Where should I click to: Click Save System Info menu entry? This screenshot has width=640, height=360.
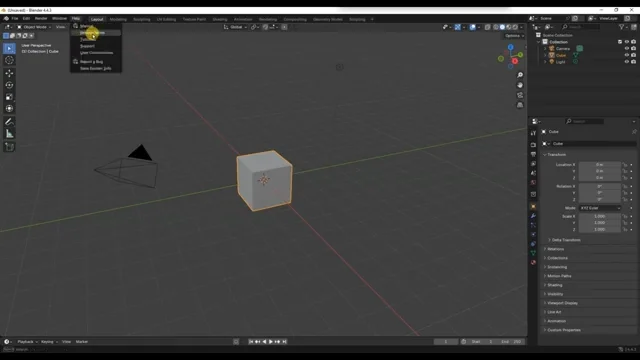(x=96, y=69)
